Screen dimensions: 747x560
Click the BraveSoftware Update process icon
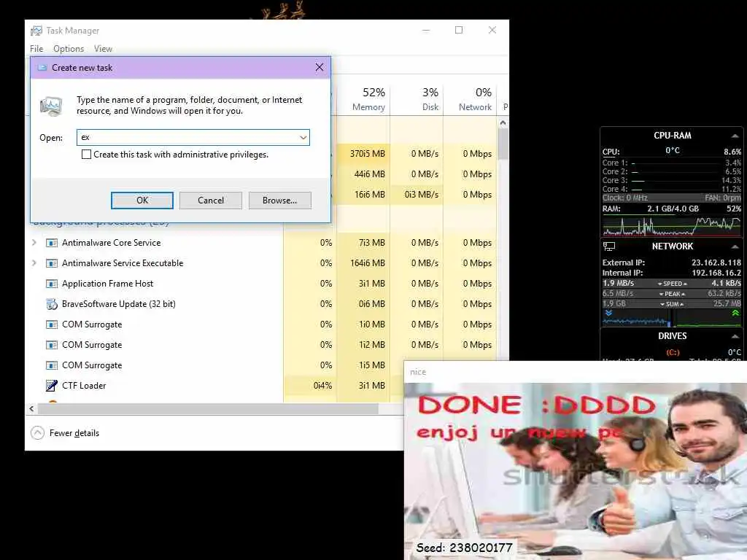(52, 304)
